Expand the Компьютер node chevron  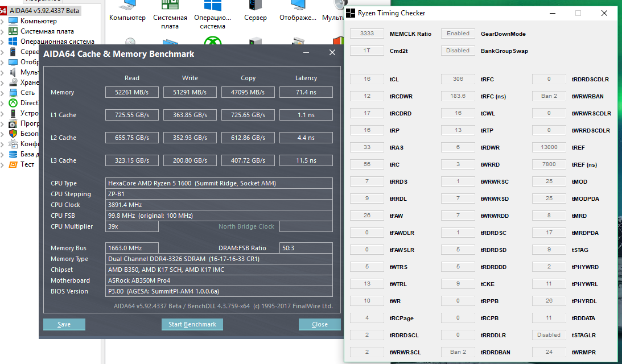pyautogui.click(x=2, y=22)
